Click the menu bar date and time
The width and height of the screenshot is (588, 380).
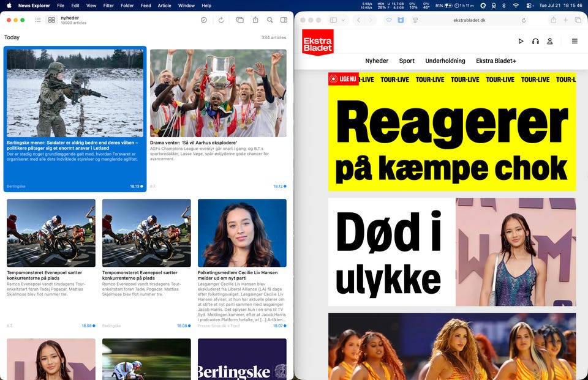tap(560, 6)
